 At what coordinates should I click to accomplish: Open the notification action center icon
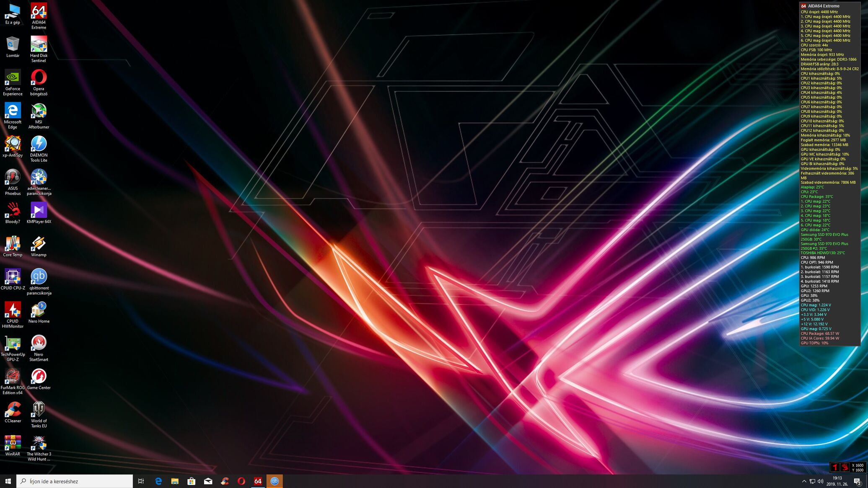point(857,481)
